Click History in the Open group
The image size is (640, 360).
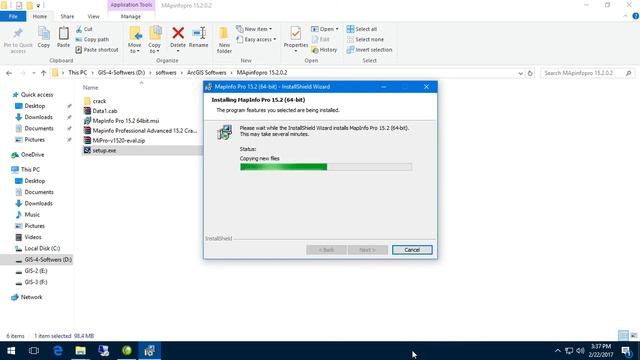pyautogui.click(x=324, y=49)
